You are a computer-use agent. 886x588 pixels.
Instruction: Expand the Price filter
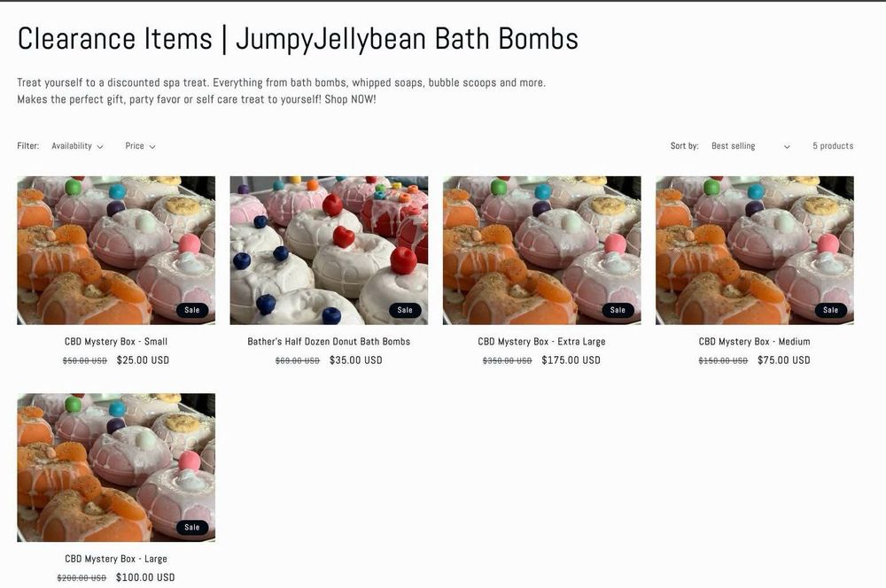pos(140,146)
